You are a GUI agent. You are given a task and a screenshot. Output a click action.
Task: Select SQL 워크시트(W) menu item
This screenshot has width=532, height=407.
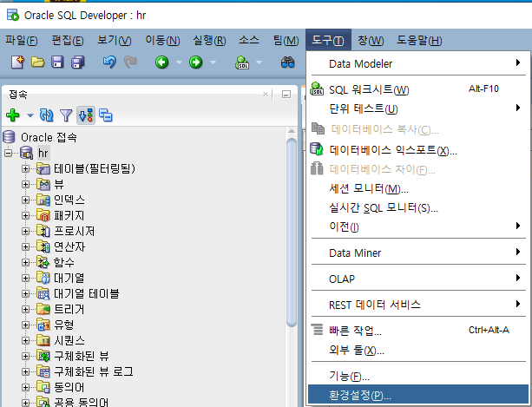(418, 89)
